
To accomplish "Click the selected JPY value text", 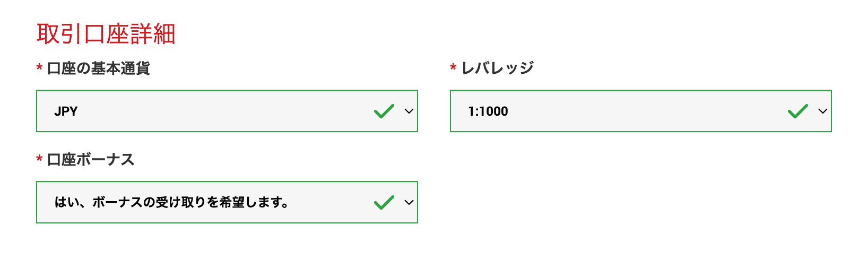I will pyautogui.click(x=66, y=111).
